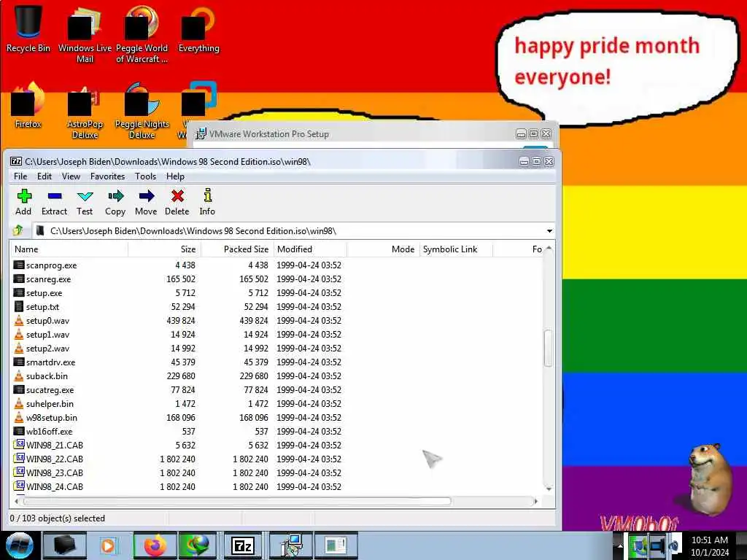The image size is (747, 560).
Task: Select WIN98_22.CAB file name
Action: (x=54, y=459)
